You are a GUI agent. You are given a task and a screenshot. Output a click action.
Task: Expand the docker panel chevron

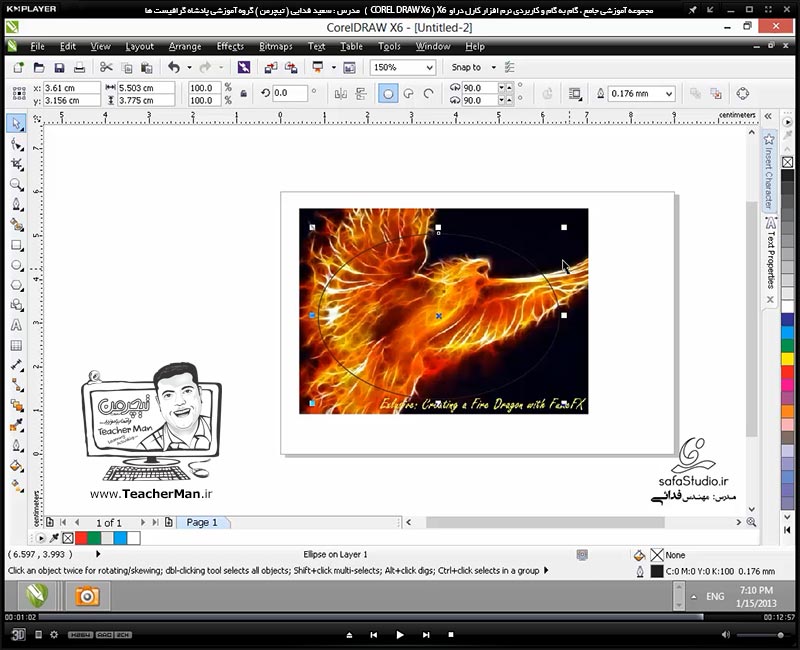tap(768, 116)
